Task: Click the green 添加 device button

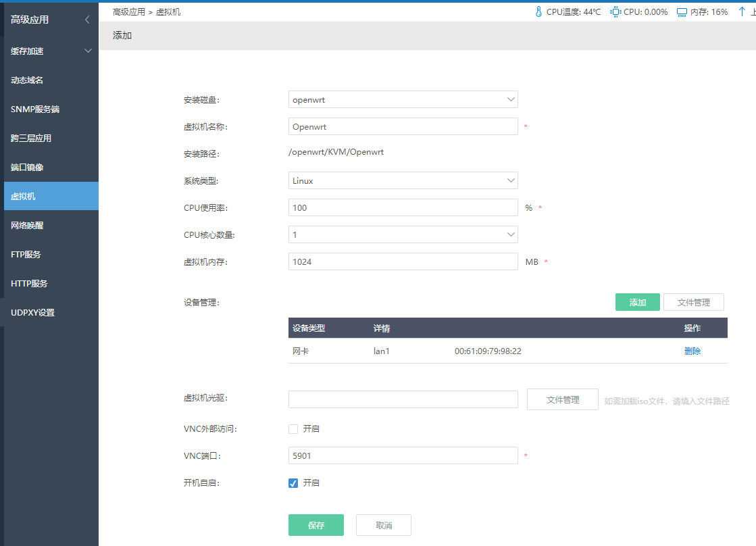Action: 637,302
